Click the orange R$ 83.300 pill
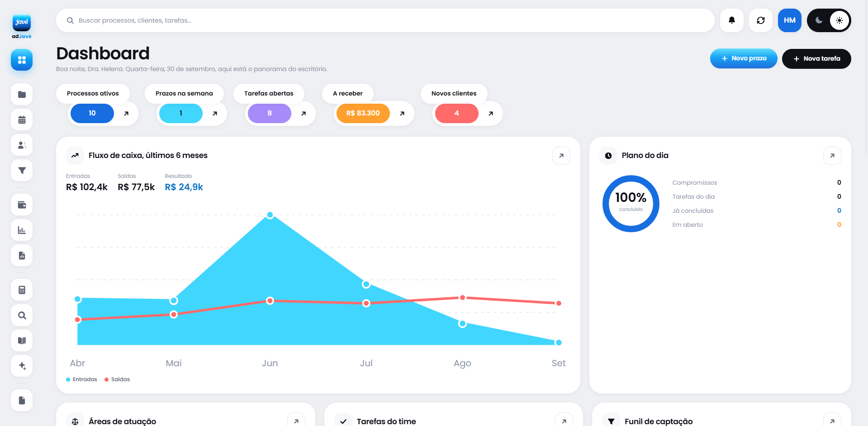868x426 pixels. point(363,113)
